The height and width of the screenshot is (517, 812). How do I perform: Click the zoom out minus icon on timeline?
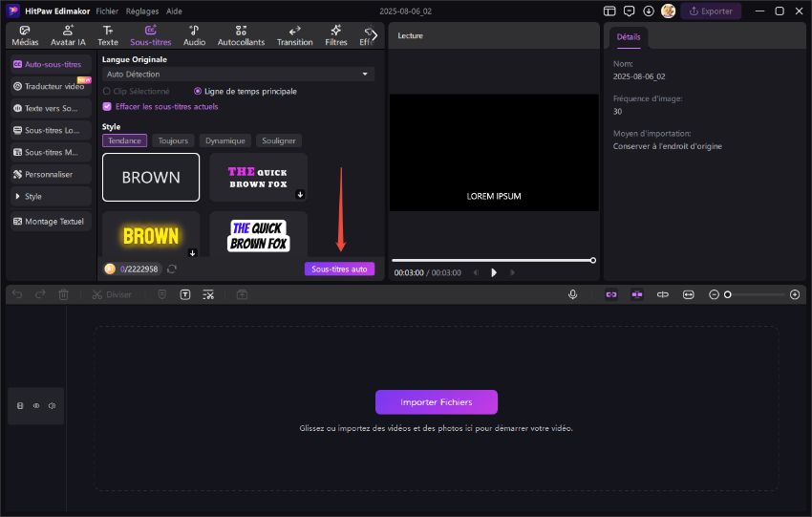[714, 294]
